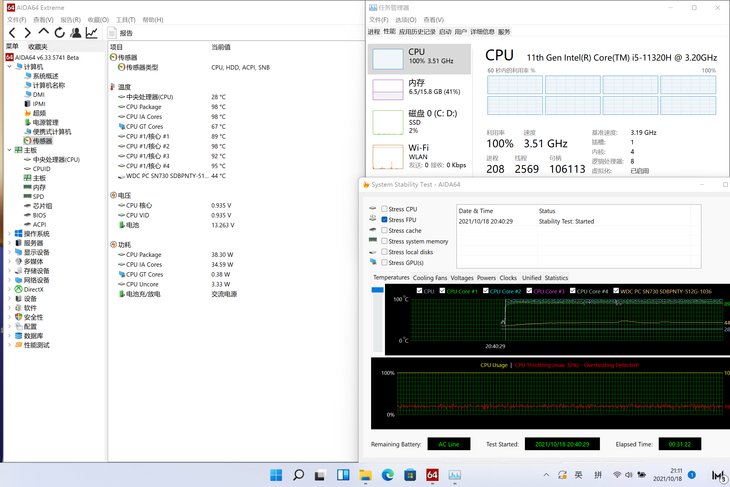Enable the Stress local disks checkbox
The image size is (730, 487).
(384, 252)
